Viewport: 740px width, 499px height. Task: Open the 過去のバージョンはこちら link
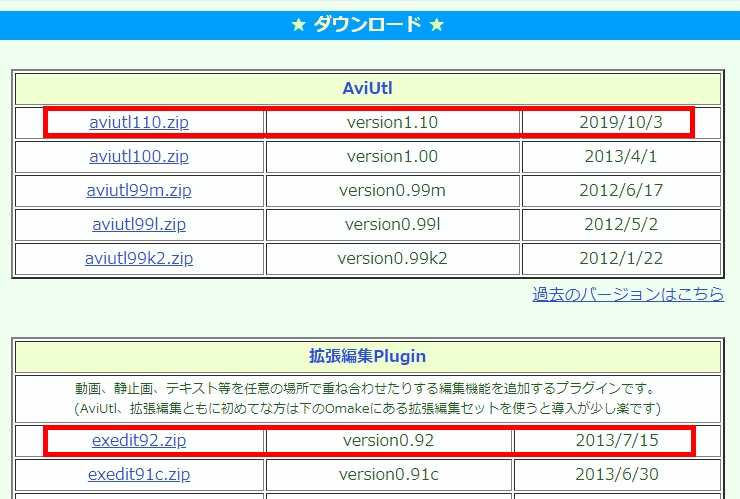point(628,294)
